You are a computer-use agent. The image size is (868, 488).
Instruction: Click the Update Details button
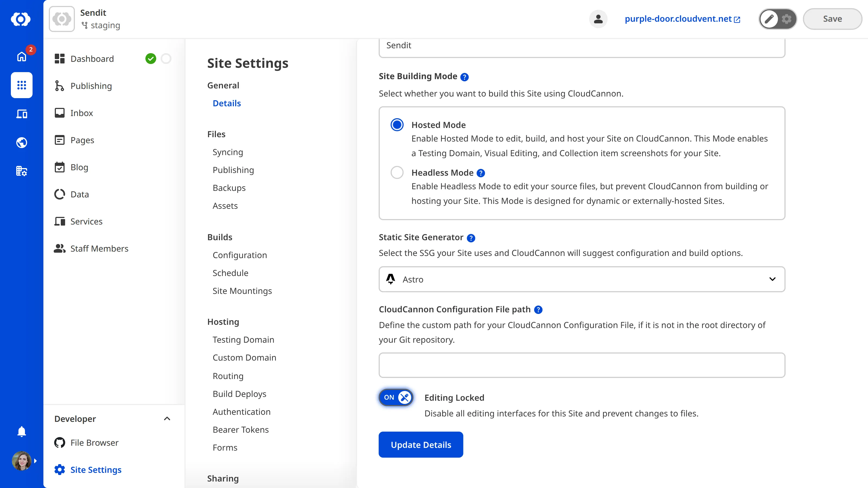point(420,445)
